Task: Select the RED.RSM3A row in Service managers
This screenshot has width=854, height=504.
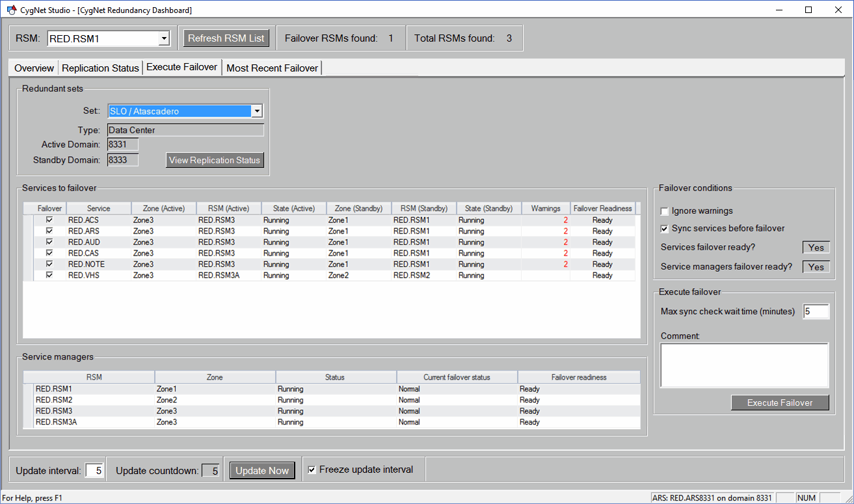Action: [332, 422]
